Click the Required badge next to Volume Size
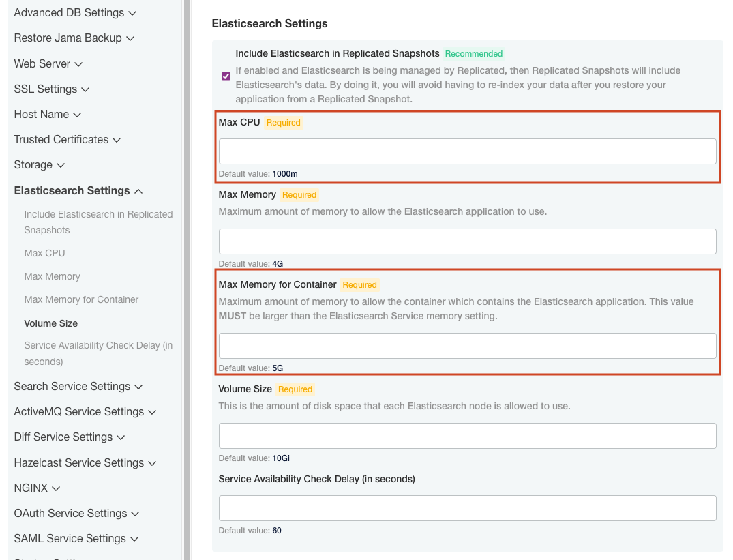Screen dimensions: 733x560 click(x=295, y=389)
